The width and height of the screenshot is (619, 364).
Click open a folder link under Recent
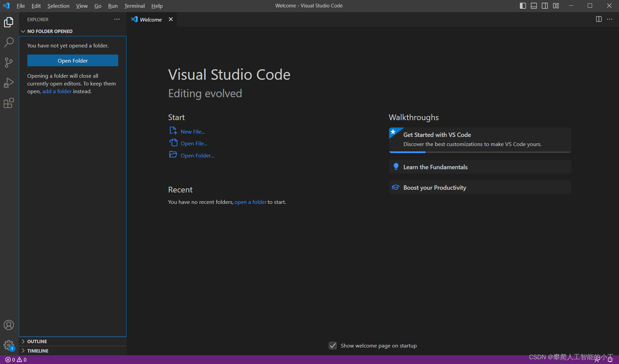click(x=250, y=202)
